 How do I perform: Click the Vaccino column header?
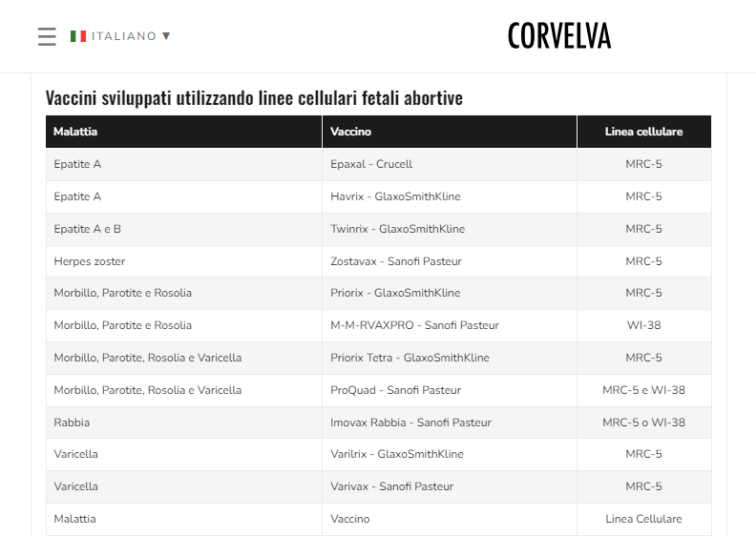450,132
